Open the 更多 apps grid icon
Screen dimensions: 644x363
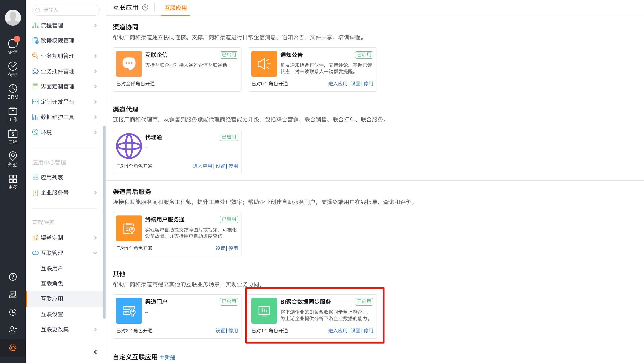(x=13, y=180)
